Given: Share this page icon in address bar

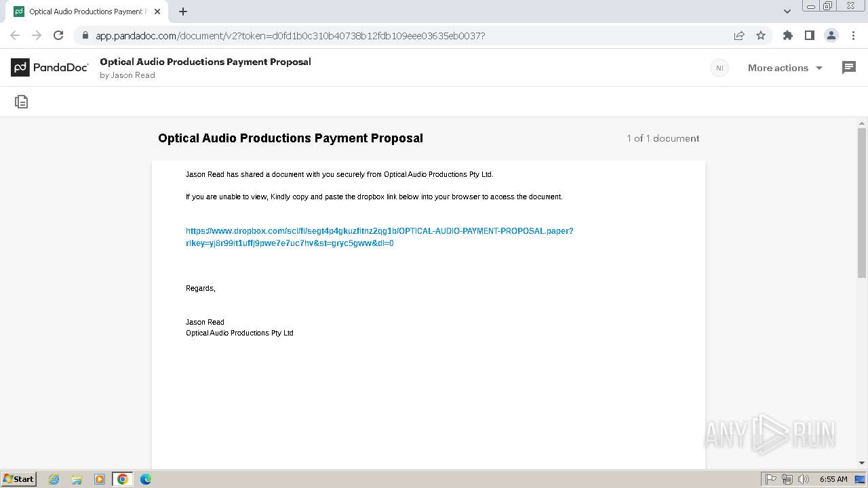Looking at the screenshot, I should (x=739, y=35).
